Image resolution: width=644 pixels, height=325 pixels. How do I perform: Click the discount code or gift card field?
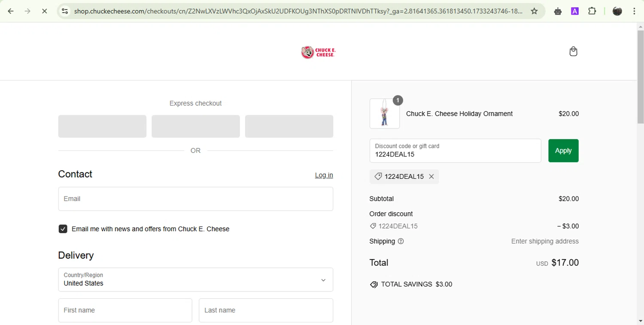click(x=455, y=151)
